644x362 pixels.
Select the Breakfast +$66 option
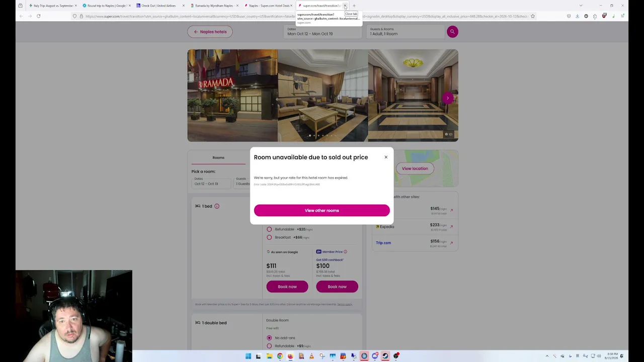click(x=269, y=237)
